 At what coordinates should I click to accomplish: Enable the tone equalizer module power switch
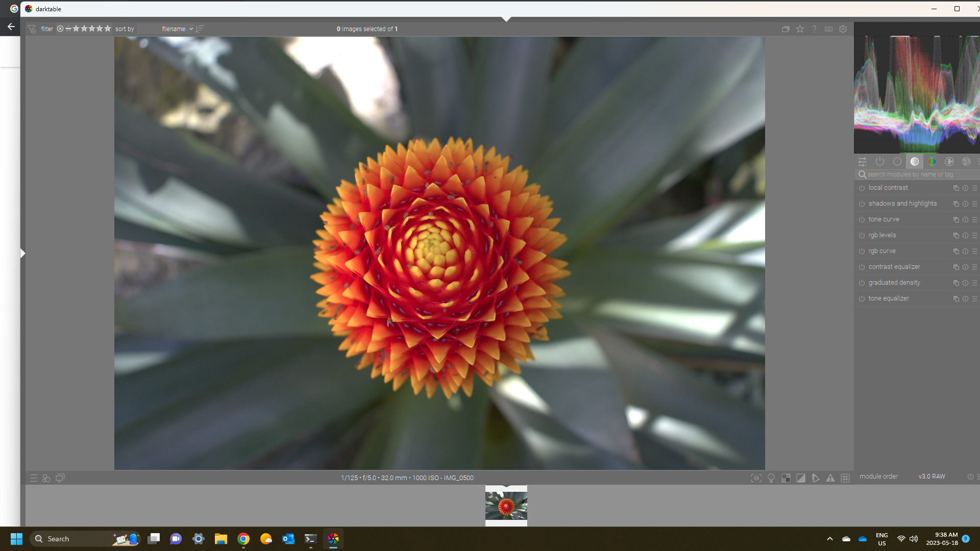tap(862, 299)
